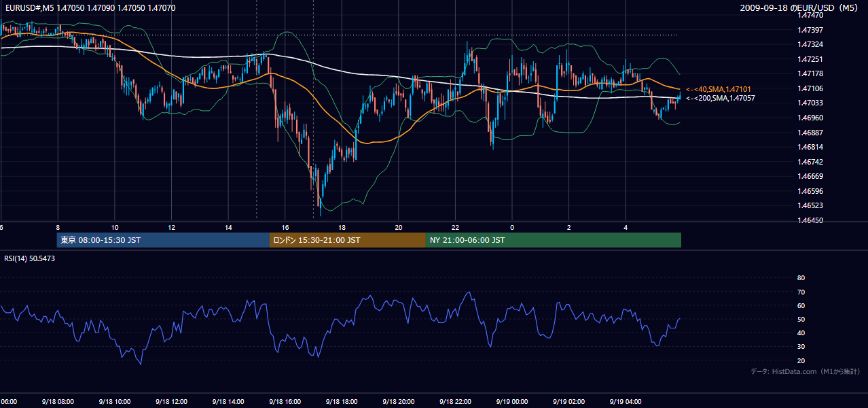Click the 9/18 10:00 time axis label

point(114,402)
